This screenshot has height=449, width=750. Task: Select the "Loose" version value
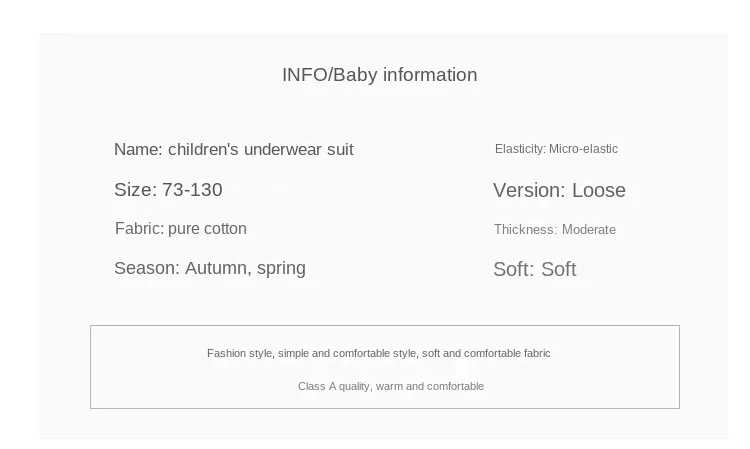599,191
